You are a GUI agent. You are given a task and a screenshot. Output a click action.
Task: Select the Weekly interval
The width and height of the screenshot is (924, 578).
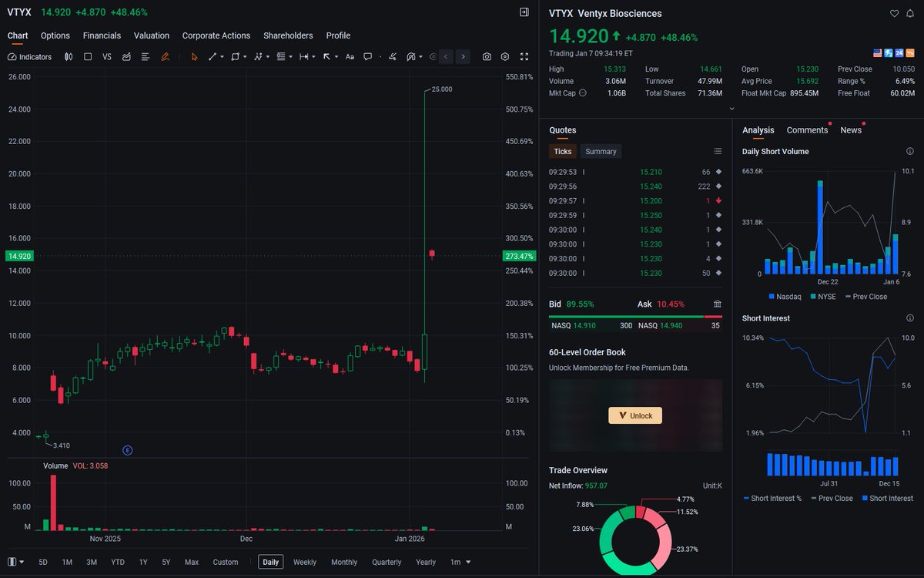point(305,562)
